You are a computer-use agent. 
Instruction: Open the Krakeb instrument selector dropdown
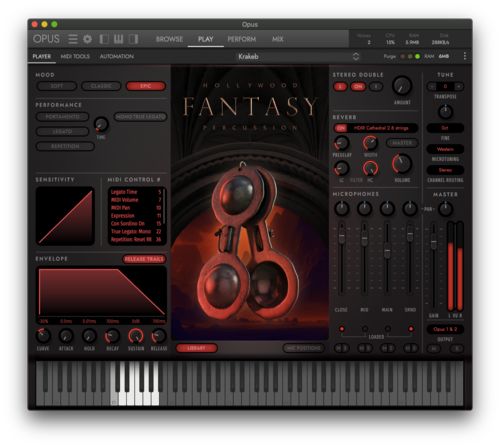(x=298, y=56)
